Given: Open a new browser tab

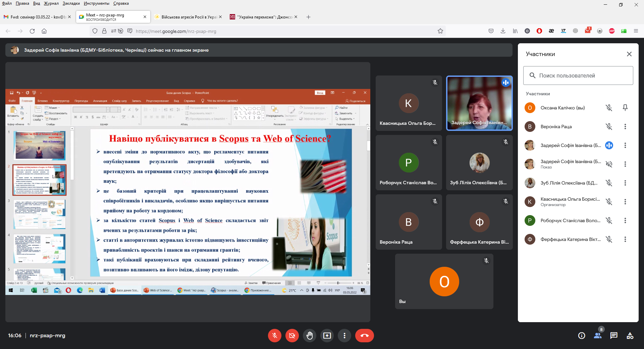Looking at the screenshot, I should point(308,17).
